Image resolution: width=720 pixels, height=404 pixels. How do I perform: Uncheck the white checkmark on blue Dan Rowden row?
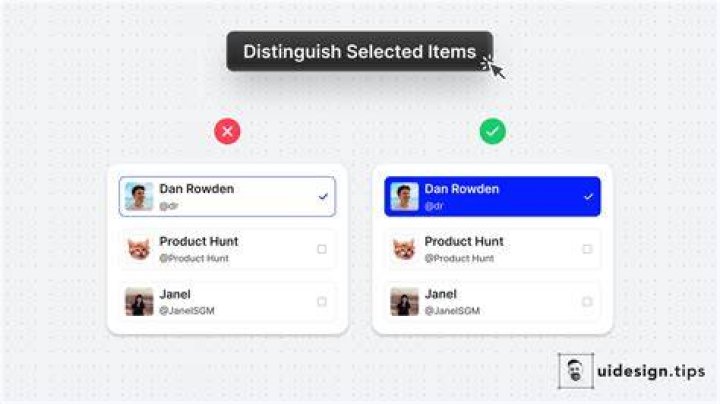coord(588,196)
